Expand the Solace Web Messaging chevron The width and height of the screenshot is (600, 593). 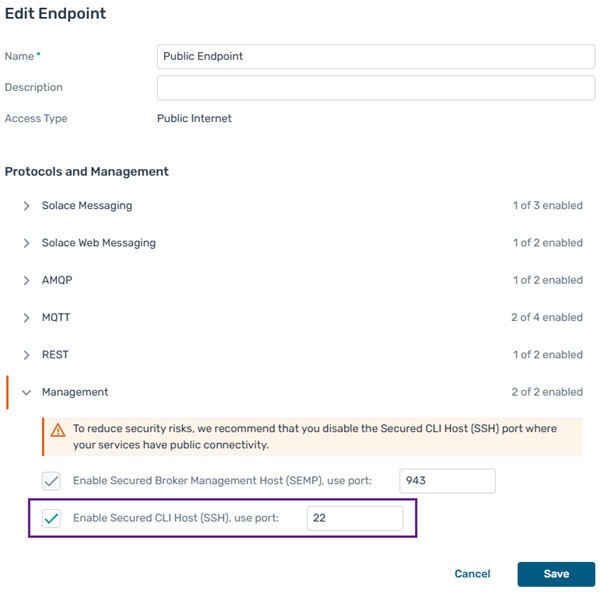tap(27, 243)
